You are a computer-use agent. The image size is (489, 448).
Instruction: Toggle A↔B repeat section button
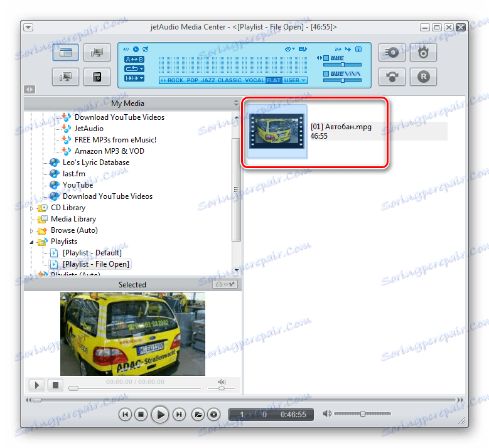134,59
